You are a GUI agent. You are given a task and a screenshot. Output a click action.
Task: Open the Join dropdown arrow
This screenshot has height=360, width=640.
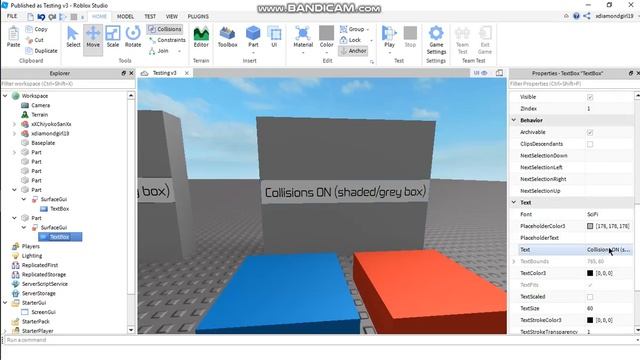(x=179, y=51)
